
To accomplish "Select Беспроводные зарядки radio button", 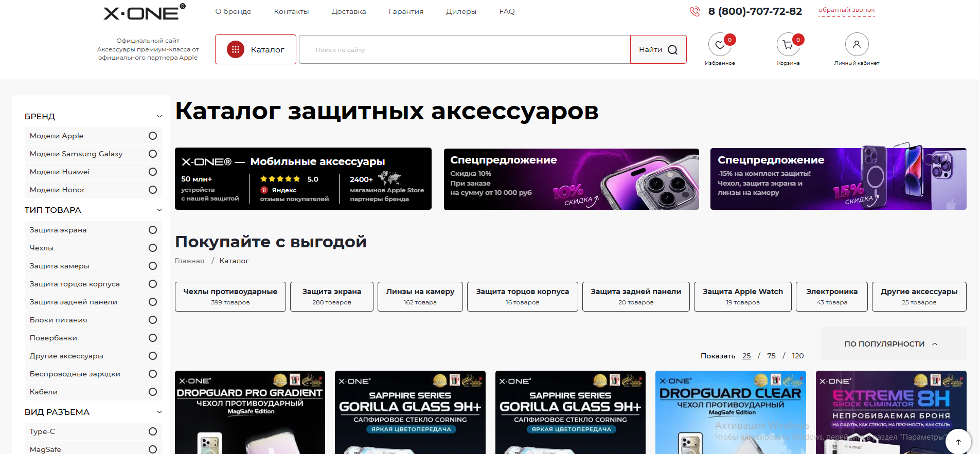I will tap(153, 374).
